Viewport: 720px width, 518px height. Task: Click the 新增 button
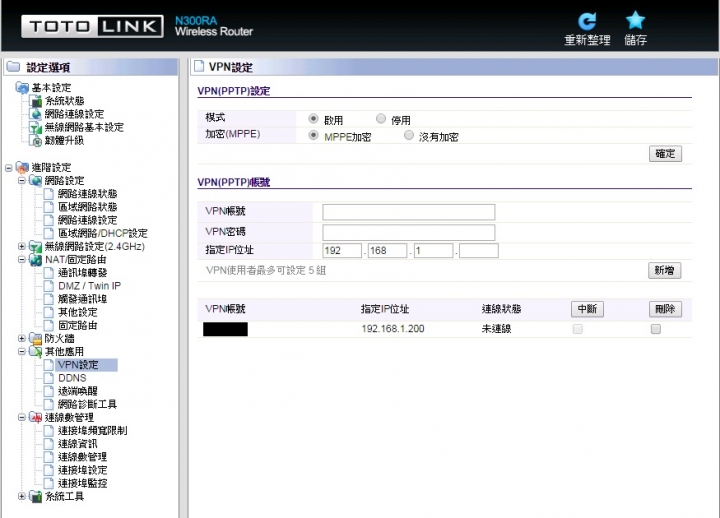click(x=664, y=270)
